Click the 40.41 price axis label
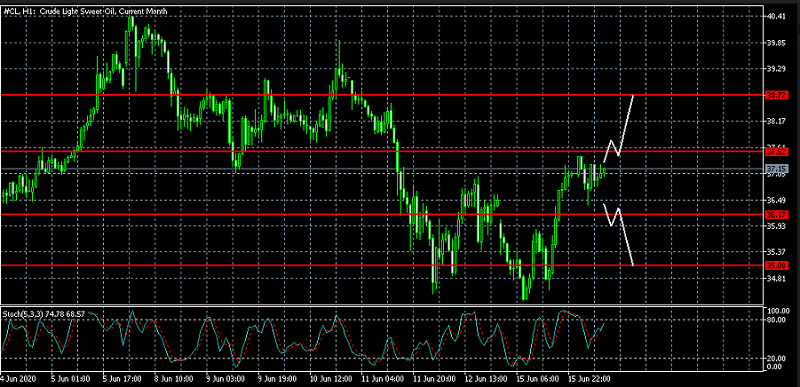 pos(777,16)
